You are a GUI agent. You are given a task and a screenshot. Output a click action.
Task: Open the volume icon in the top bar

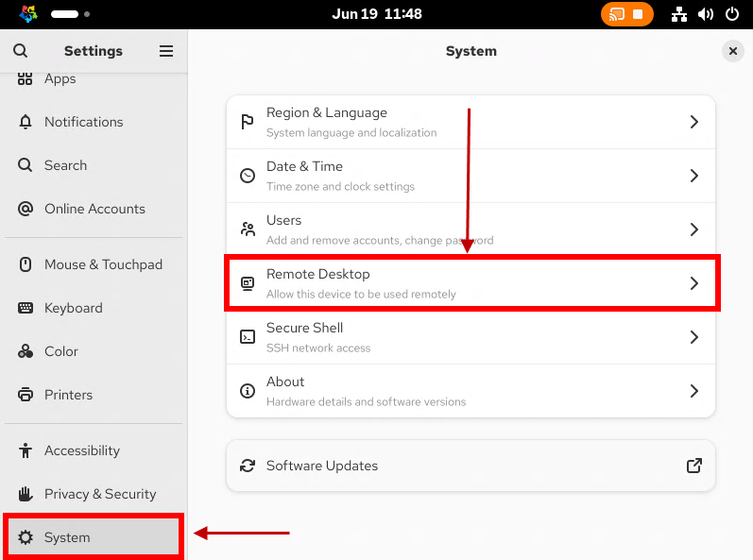(x=706, y=14)
